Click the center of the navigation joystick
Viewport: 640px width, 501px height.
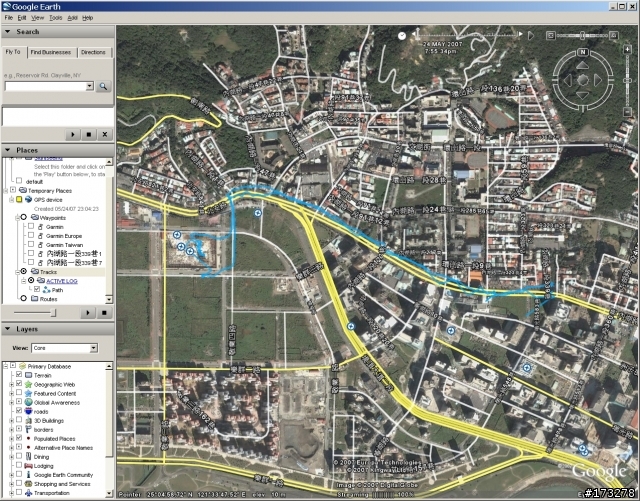point(583,80)
